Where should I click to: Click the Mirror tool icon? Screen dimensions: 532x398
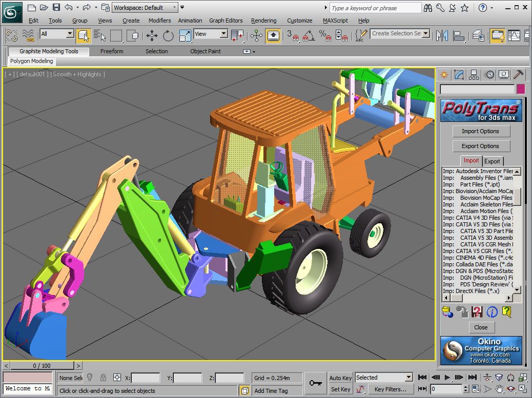click(442, 35)
